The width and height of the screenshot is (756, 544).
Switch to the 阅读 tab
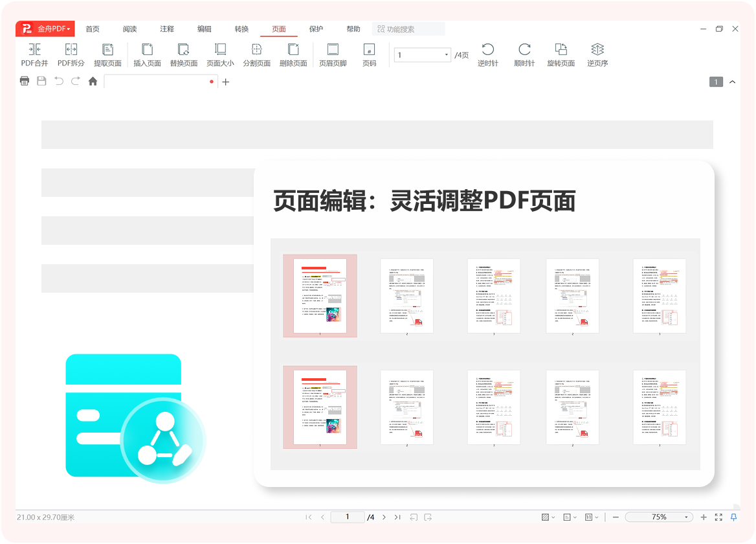tap(129, 29)
